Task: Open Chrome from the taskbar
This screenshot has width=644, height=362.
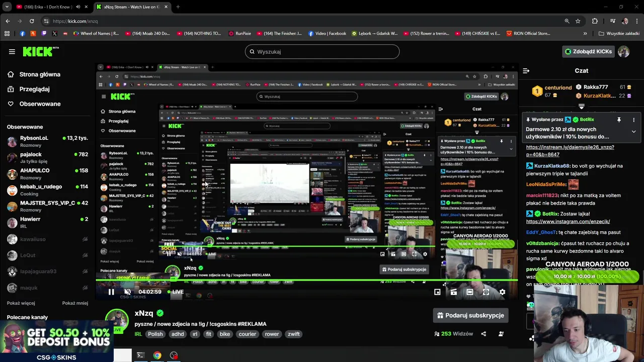Action: click(x=157, y=355)
